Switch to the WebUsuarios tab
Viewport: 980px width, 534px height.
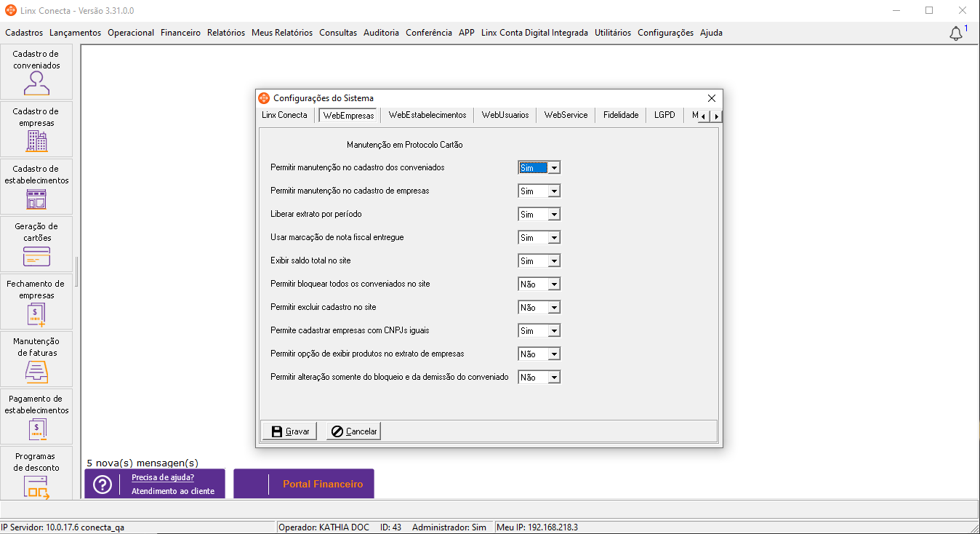[505, 115]
